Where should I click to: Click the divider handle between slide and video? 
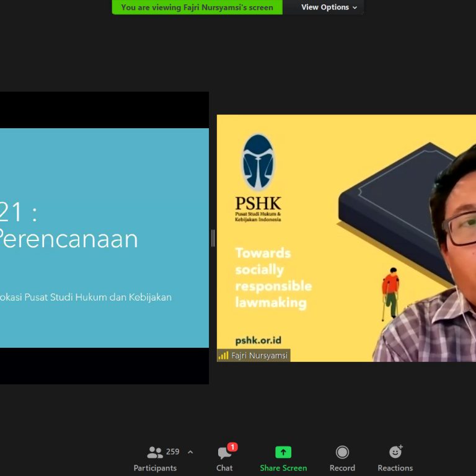213,238
